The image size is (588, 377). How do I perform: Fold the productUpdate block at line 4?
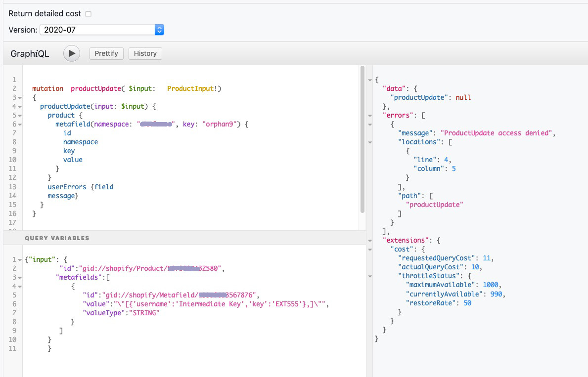pyautogui.click(x=20, y=107)
